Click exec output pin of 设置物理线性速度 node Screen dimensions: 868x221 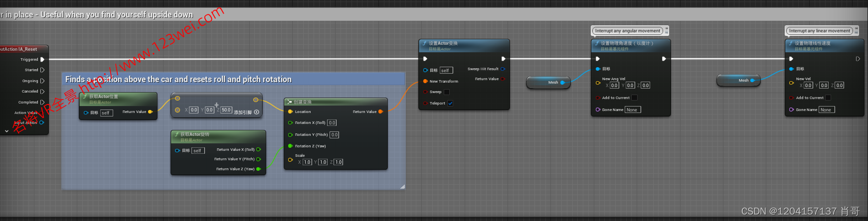click(858, 59)
